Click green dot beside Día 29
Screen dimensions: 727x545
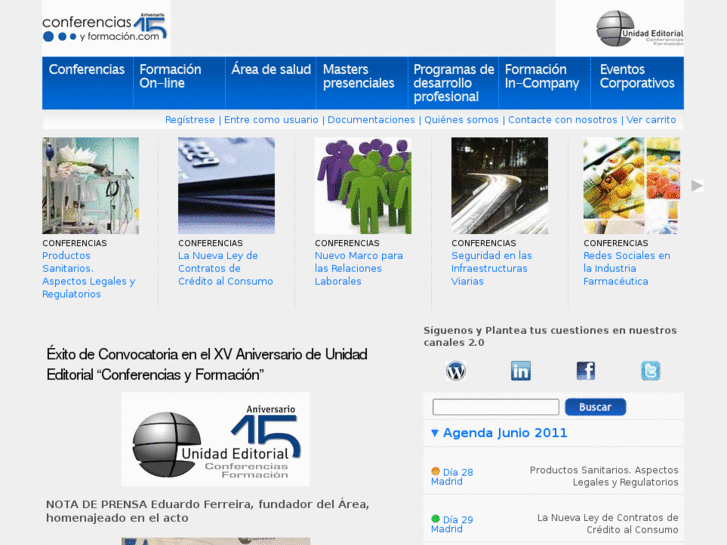tap(435, 519)
